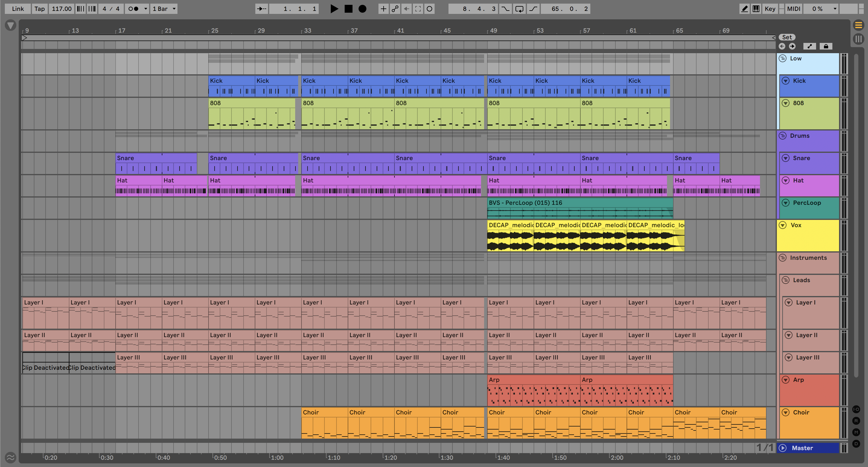Fold the Instruments group track
The height and width of the screenshot is (467, 868).
pyautogui.click(x=782, y=258)
